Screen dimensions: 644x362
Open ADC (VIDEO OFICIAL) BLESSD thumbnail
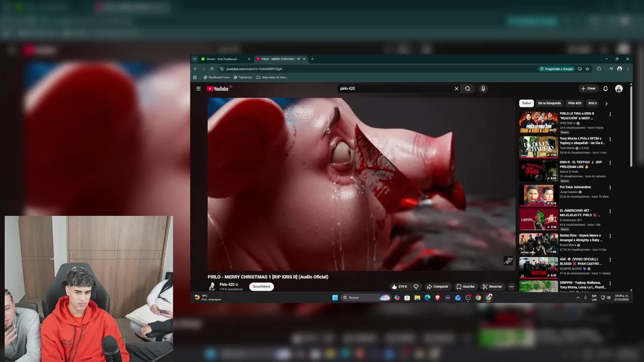click(538, 268)
